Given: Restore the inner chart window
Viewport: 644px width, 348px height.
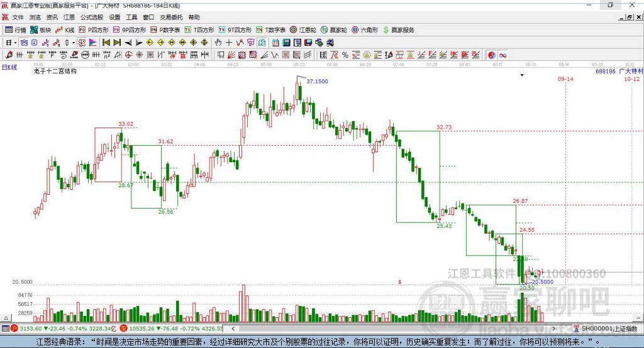Looking at the screenshot, I should tap(630, 17).
